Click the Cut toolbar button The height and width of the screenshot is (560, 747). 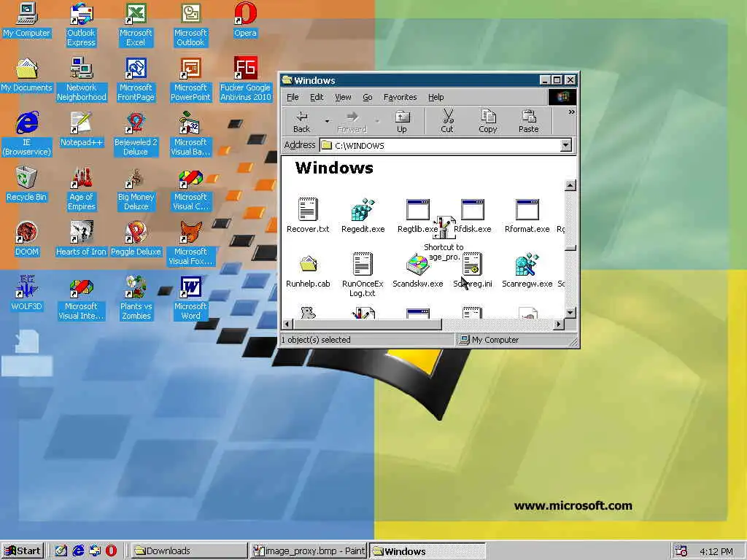coord(447,122)
